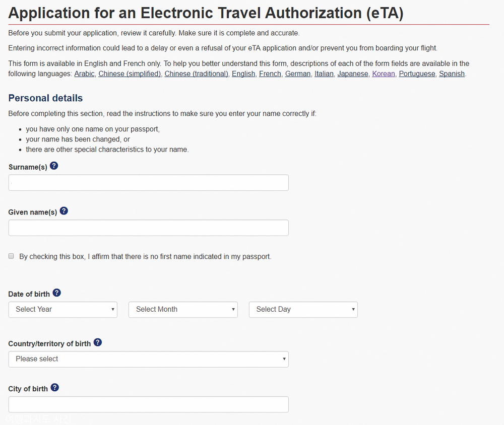Viewport: 504px width, 425px height.
Task: Visit the Japanese descriptions link
Action: (x=353, y=74)
